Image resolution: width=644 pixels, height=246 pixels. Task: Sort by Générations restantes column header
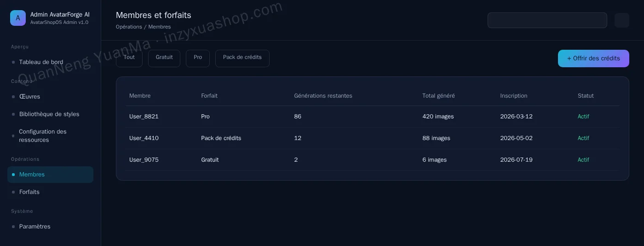pos(323,96)
